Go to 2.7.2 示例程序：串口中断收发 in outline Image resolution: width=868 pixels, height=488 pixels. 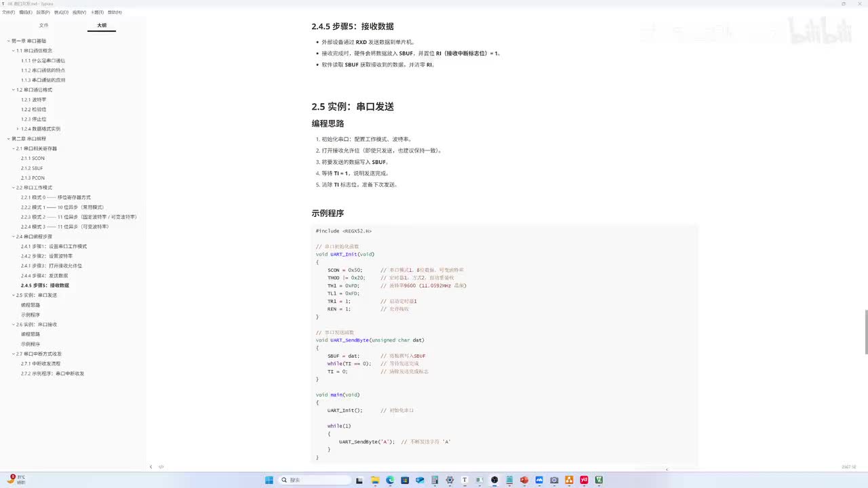(53, 373)
